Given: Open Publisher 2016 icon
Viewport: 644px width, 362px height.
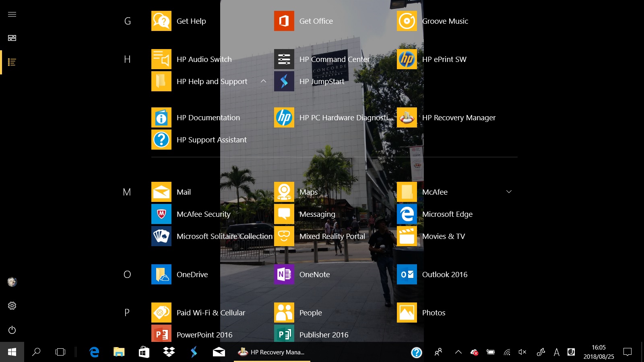Looking at the screenshot, I should coord(284,334).
